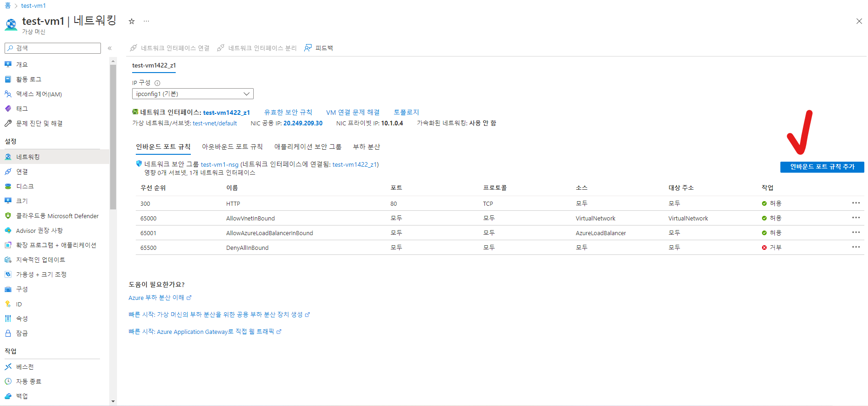Switch to the 아웃바운드 포트 규칙 tab
Screen dimensions: 868x406
[x=232, y=147]
